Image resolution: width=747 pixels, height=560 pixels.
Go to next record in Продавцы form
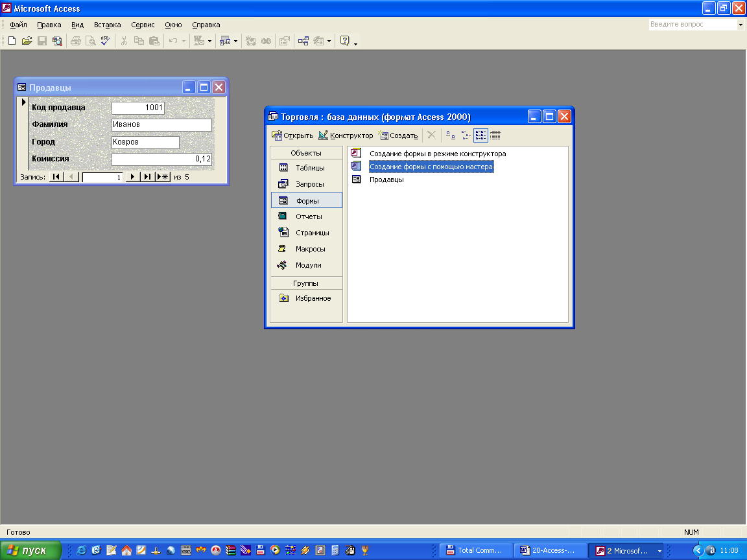pyautogui.click(x=132, y=177)
